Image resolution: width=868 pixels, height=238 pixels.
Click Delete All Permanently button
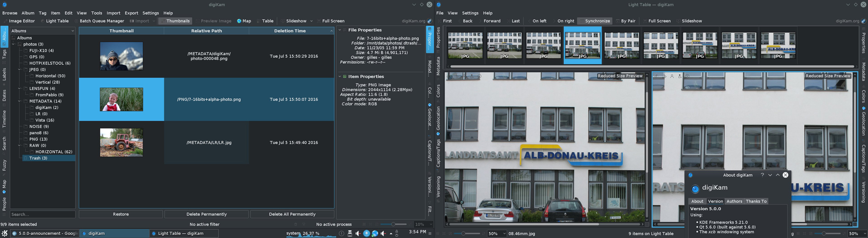pos(292,214)
